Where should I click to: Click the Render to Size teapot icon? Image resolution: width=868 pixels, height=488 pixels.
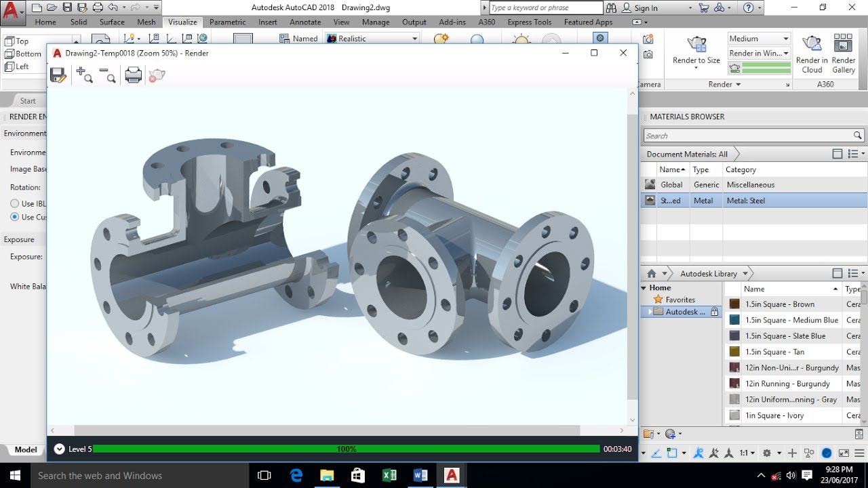click(x=696, y=44)
